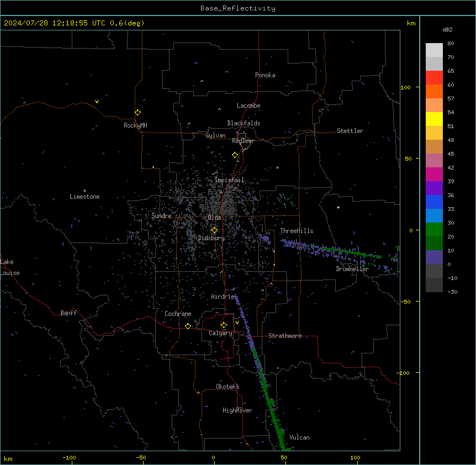Click the HighRiver town label
This screenshot has height=465, width=476.
[x=237, y=410]
